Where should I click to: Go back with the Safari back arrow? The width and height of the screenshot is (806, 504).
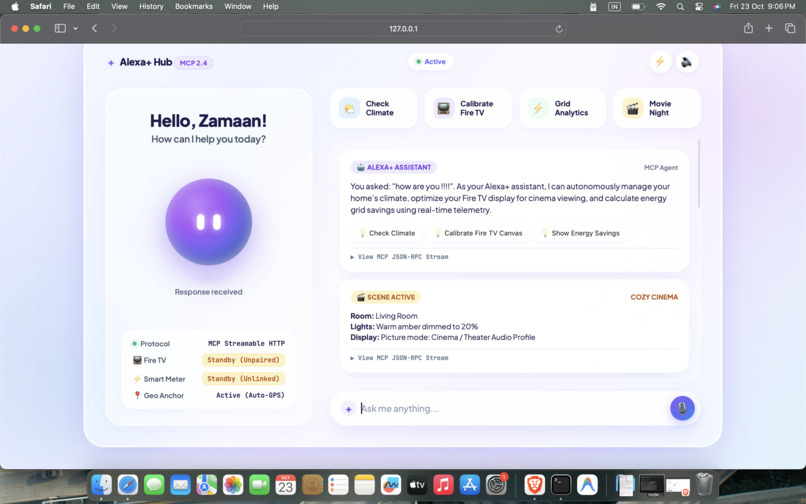pos(95,28)
